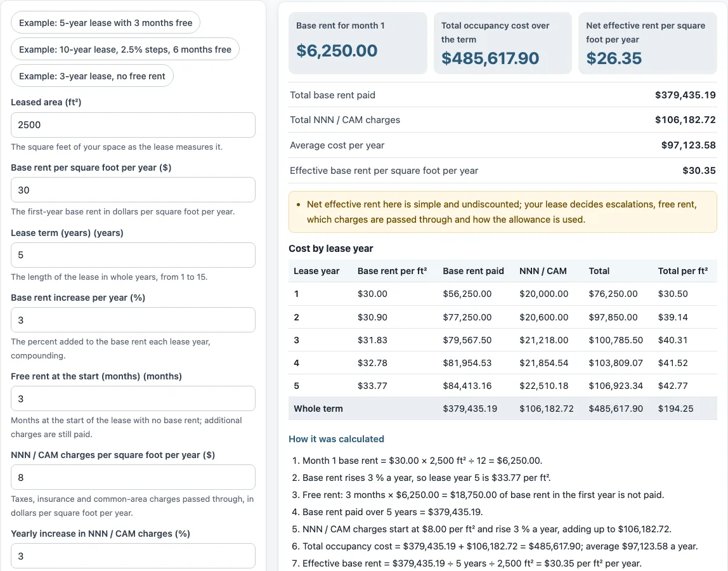
Task: Select year 4 NNN / CAM $21,854.54
Action: pyautogui.click(x=543, y=363)
